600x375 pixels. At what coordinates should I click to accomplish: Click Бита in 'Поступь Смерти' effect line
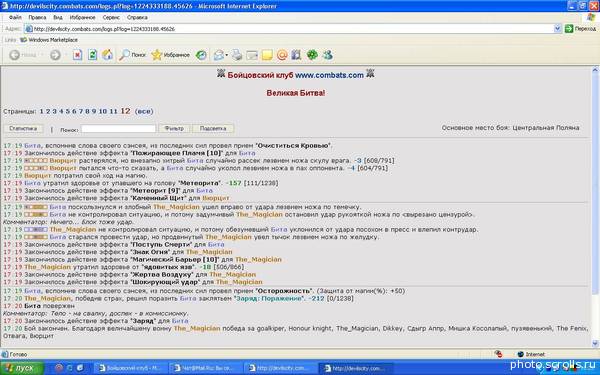(x=216, y=245)
